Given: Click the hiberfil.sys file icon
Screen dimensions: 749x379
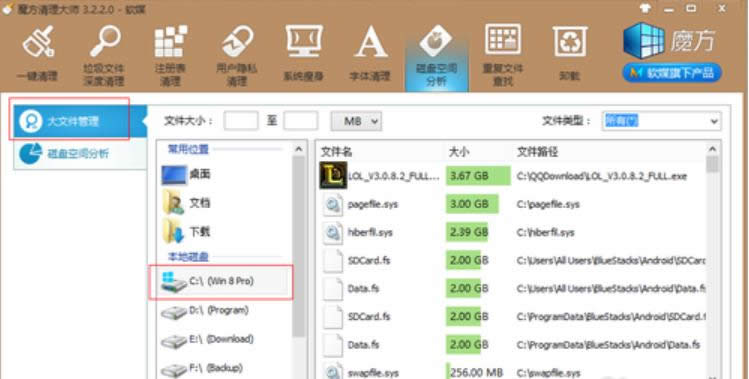Looking at the screenshot, I should coord(333,232).
